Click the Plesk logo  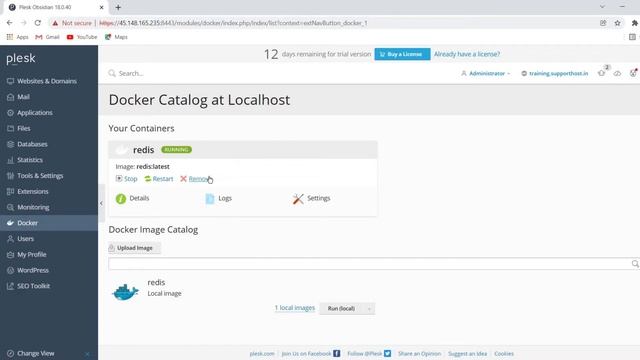[x=21, y=59]
